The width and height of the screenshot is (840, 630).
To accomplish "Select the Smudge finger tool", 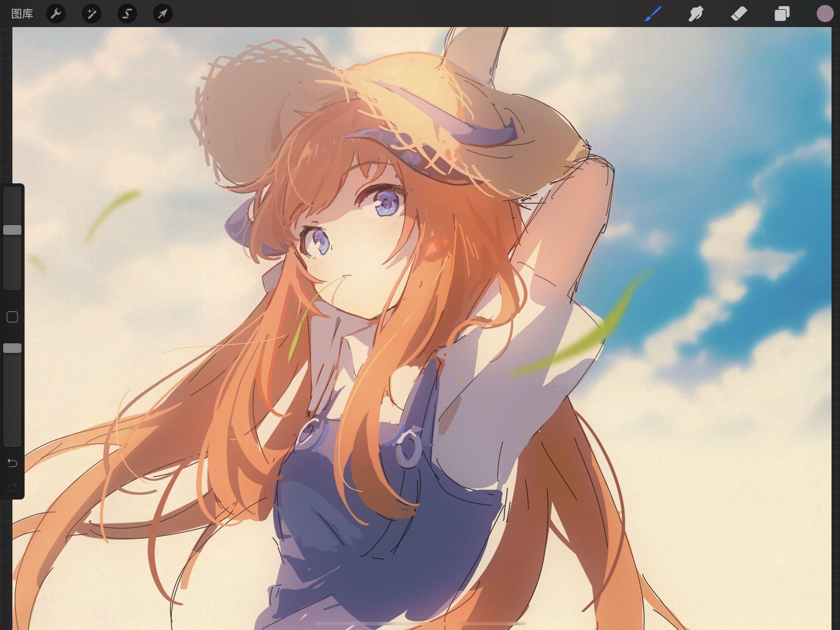I will [696, 14].
